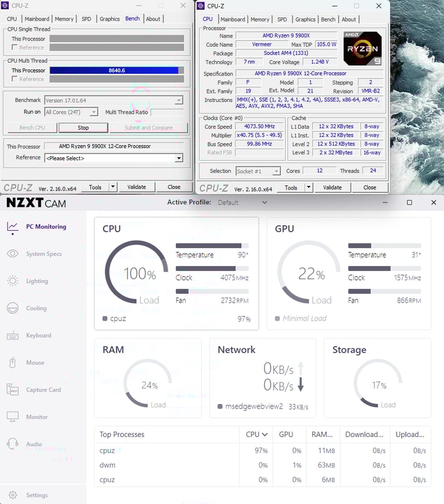
Task: Switch to Bench tab in right CPU-Z window
Action: click(x=328, y=19)
